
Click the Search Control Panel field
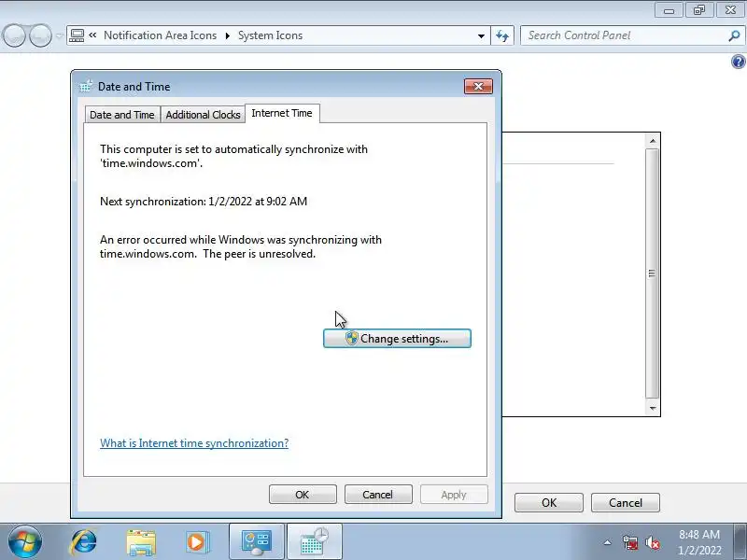pos(626,35)
